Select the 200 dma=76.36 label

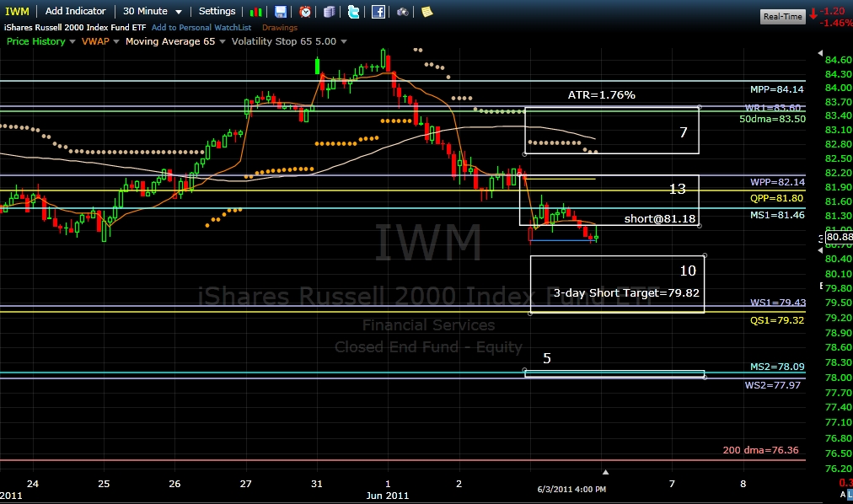coord(760,450)
